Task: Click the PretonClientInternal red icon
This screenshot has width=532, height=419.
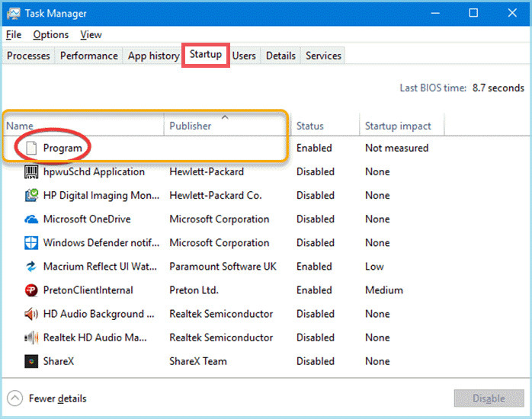Action: coord(31,290)
